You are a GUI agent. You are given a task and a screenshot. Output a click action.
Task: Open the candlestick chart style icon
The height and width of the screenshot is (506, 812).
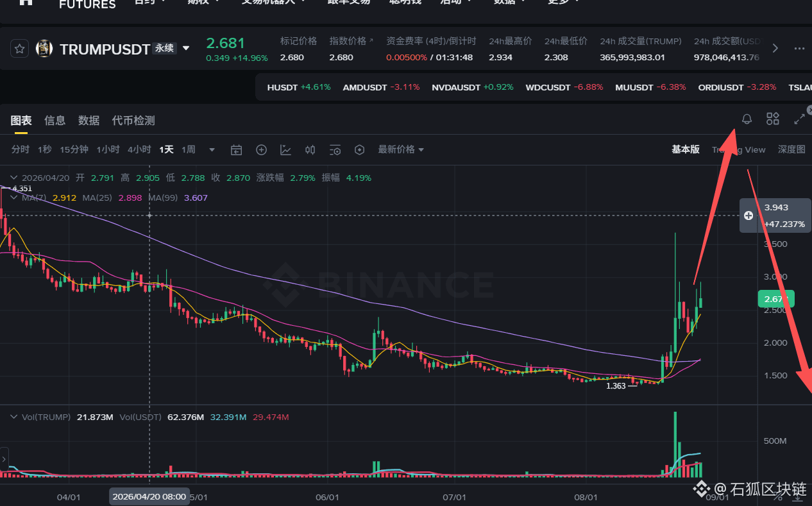[x=310, y=150]
